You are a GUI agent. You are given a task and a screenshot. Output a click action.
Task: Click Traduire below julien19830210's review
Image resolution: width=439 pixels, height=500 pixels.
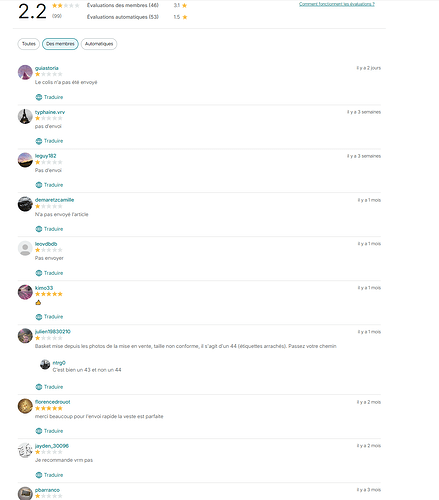(53, 387)
